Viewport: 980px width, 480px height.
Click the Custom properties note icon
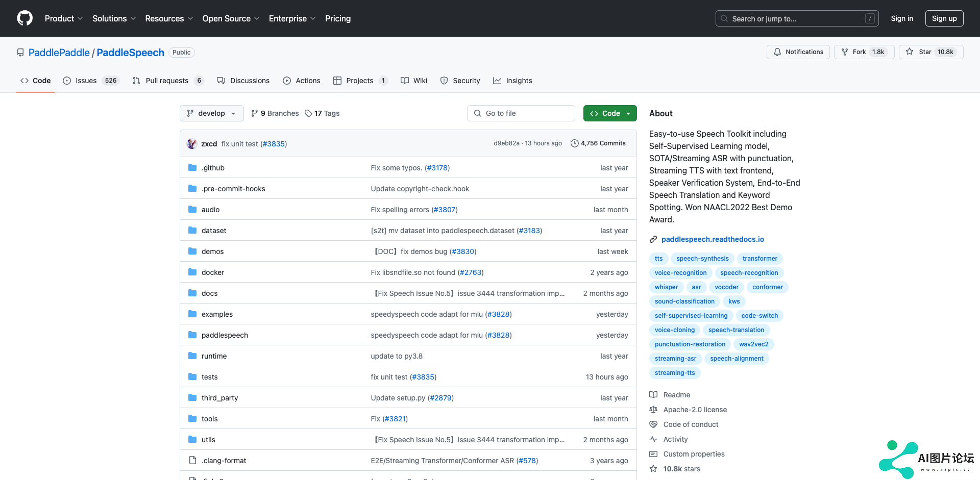pos(653,454)
